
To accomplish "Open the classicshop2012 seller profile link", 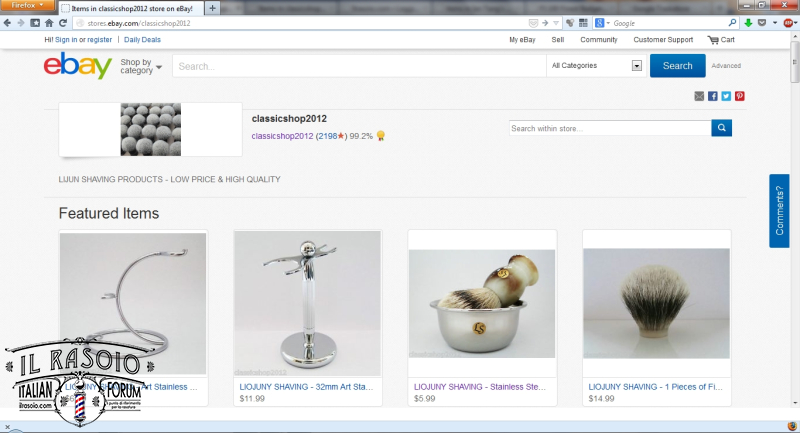I will [282, 136].
